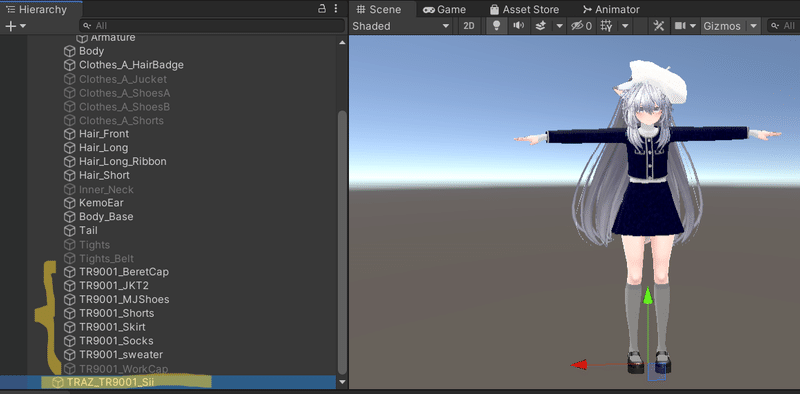Click the green Y-axis move gizmo arrow
This screenshot has width=800, height=394.
click(647, 297)
